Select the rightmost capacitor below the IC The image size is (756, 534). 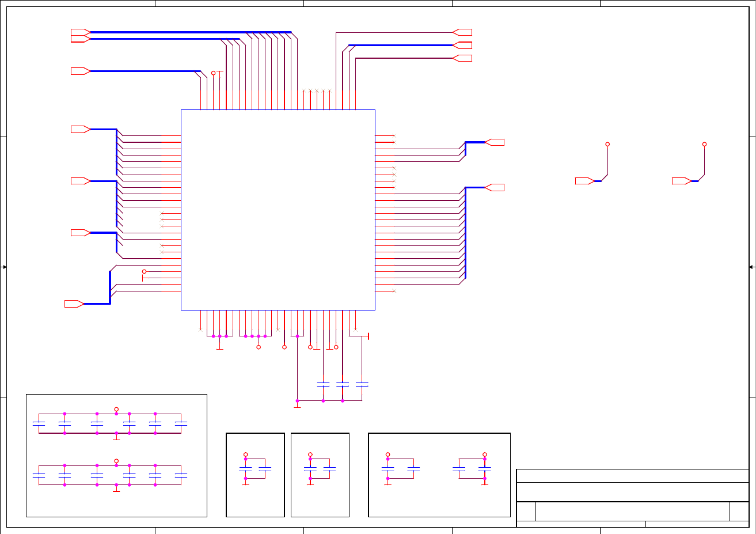tap(362, 384)
